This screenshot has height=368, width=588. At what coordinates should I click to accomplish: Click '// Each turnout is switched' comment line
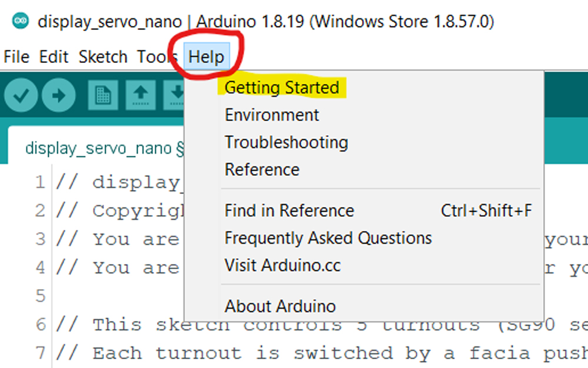click(322, 353)
